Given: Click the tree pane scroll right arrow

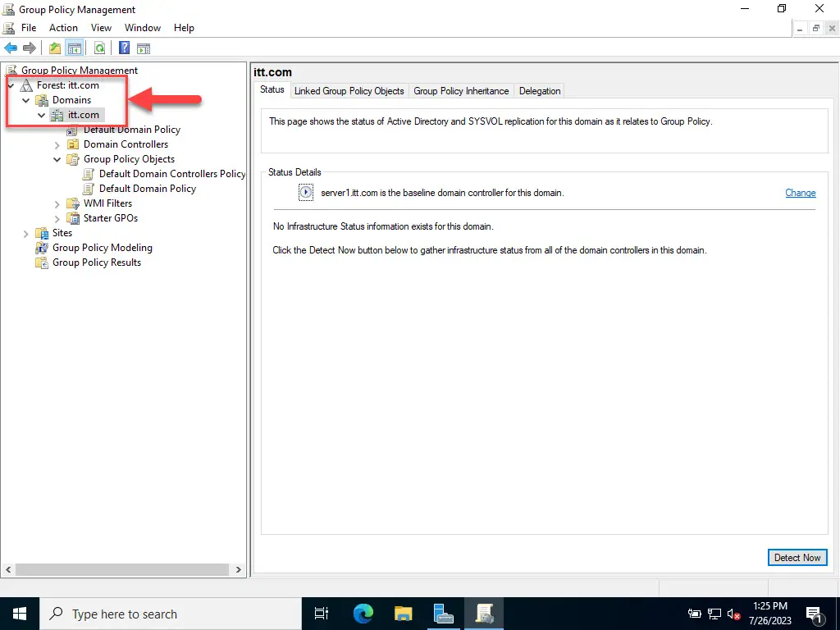Looking at the screenshot, I should pyautogui.click(x=239, y=569).
